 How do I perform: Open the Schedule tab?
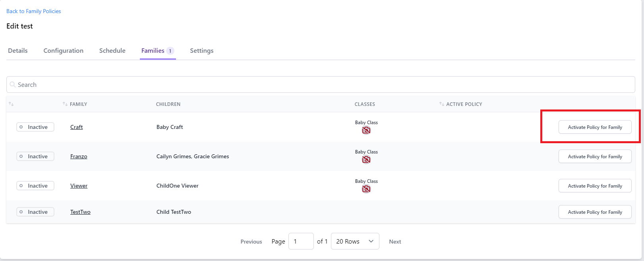pos(112,51)
